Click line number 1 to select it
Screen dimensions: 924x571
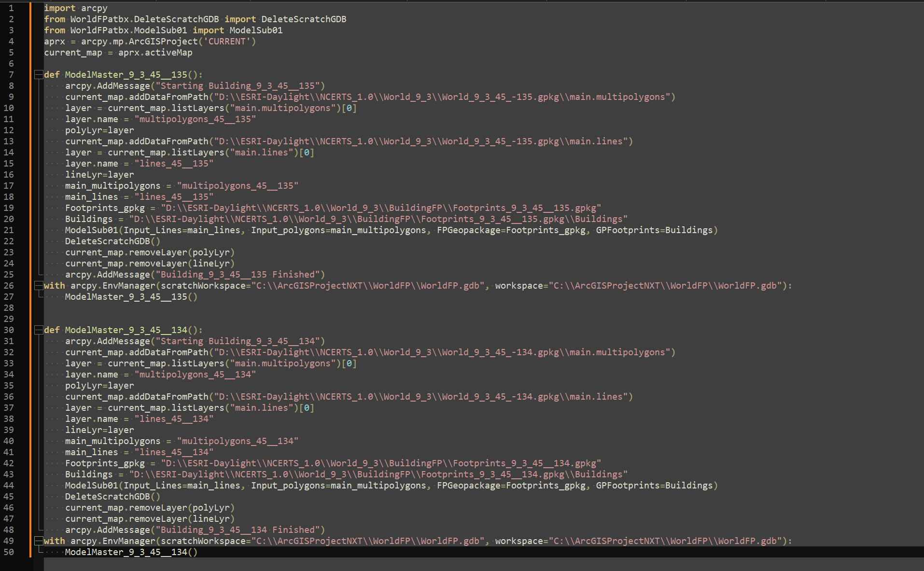[11, 8]
